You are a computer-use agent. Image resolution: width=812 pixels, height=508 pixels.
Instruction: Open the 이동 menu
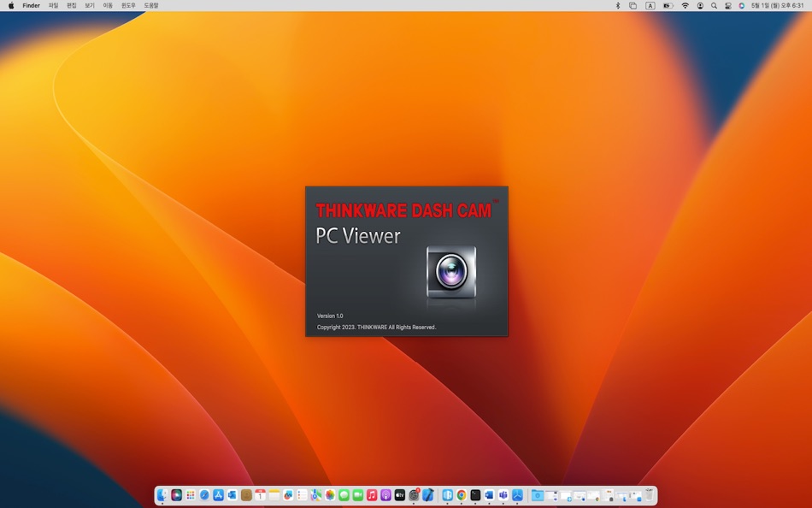click(108, 5)
